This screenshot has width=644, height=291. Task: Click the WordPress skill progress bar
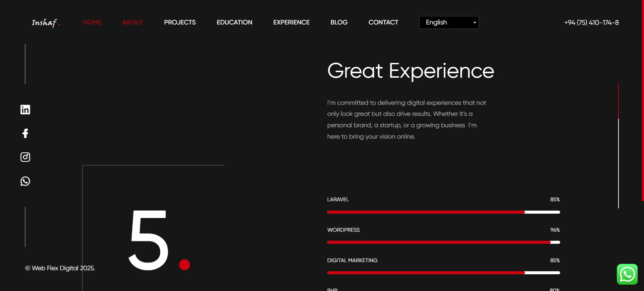coord(443,242)
